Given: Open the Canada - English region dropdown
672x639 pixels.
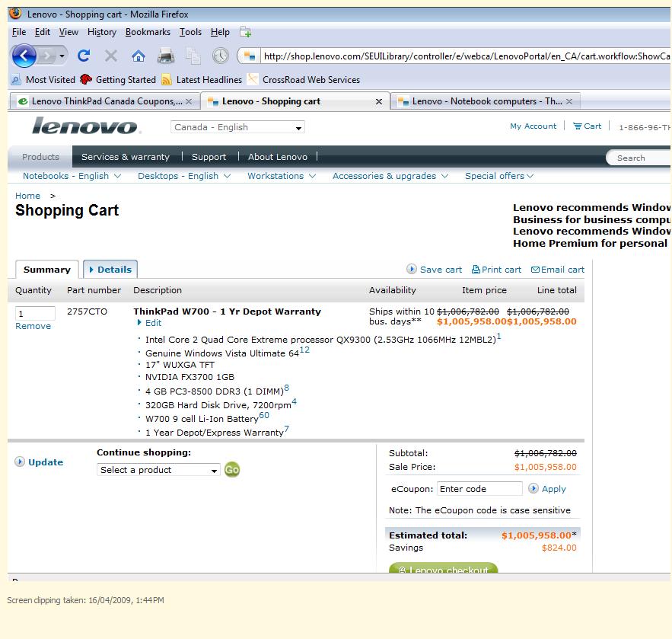Looking at the screenshot, I should [237, 127].
